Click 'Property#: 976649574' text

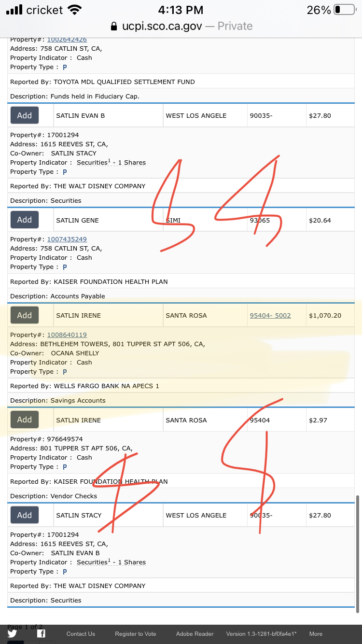point(46,439)
